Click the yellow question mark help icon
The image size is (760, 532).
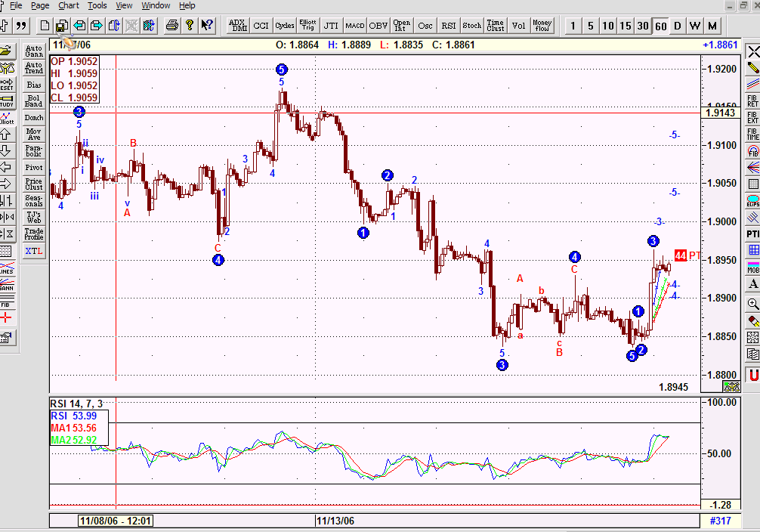(x=190, y=26)
